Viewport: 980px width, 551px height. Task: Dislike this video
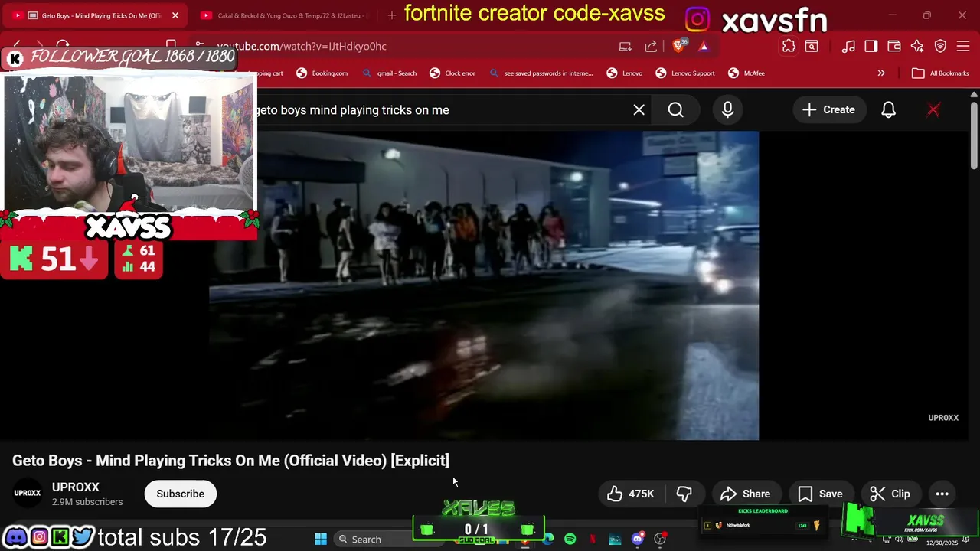pyautogui.click(x=684, y=494)
